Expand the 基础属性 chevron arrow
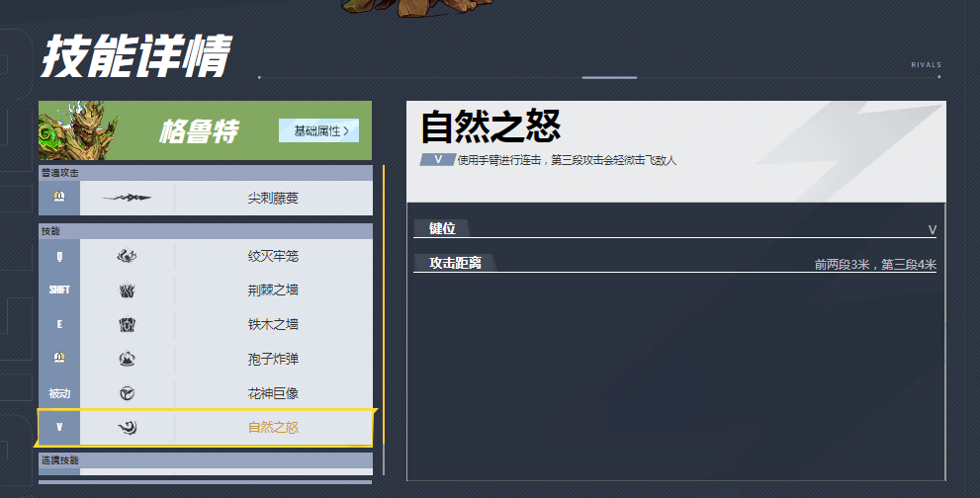980x498 pixels. (x=346, y=131)
